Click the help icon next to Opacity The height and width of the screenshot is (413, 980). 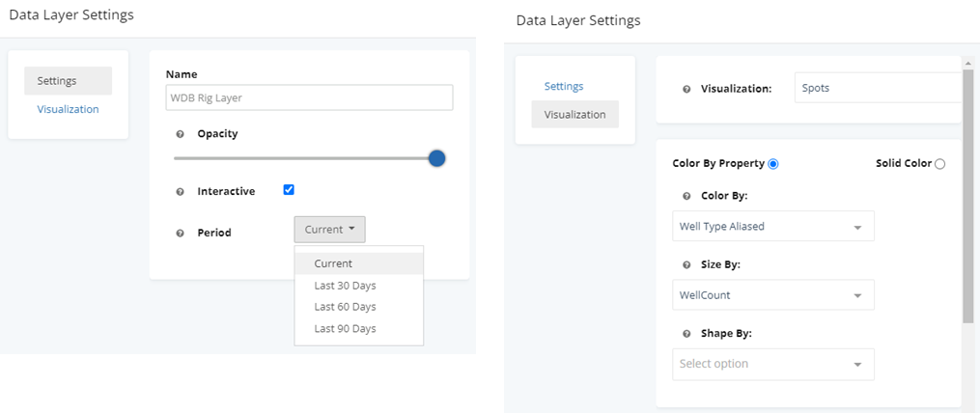pos(180,134)
